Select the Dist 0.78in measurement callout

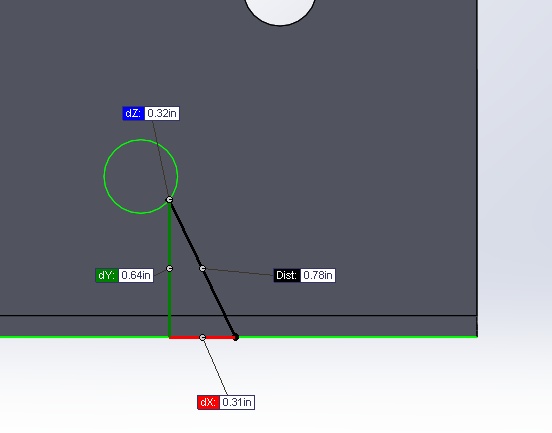tap(304, 275)
